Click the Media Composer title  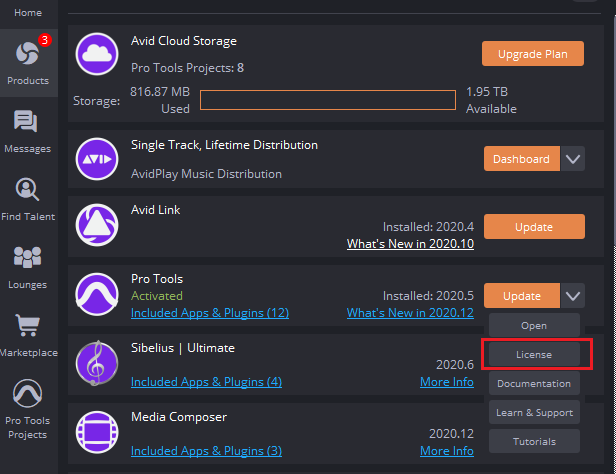click(179, 417)
